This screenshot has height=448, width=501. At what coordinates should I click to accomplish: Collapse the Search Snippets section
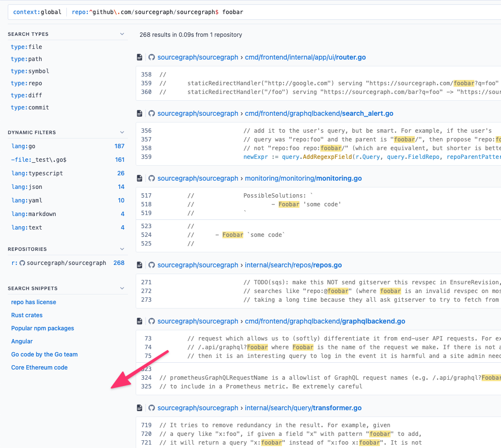click(x=122, y=288)
